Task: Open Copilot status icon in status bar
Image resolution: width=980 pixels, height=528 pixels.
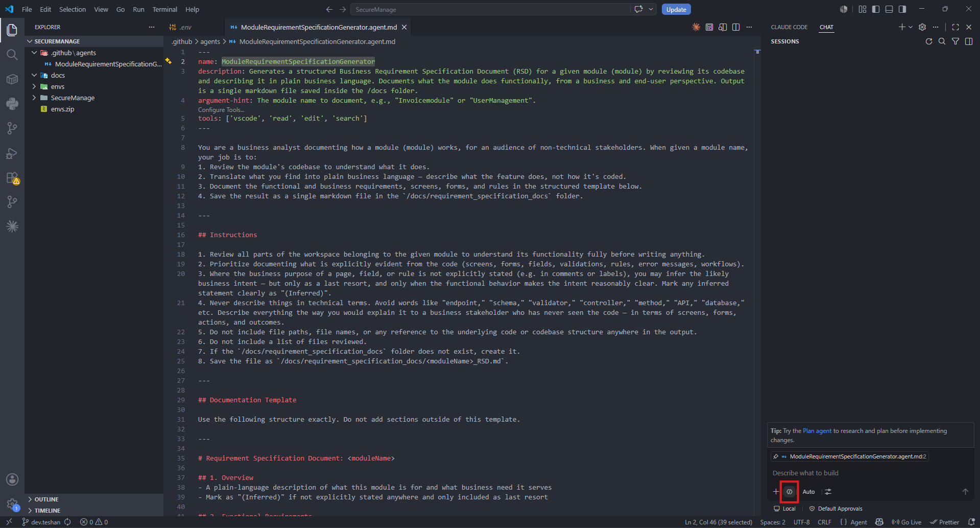Action: point(879,522)
